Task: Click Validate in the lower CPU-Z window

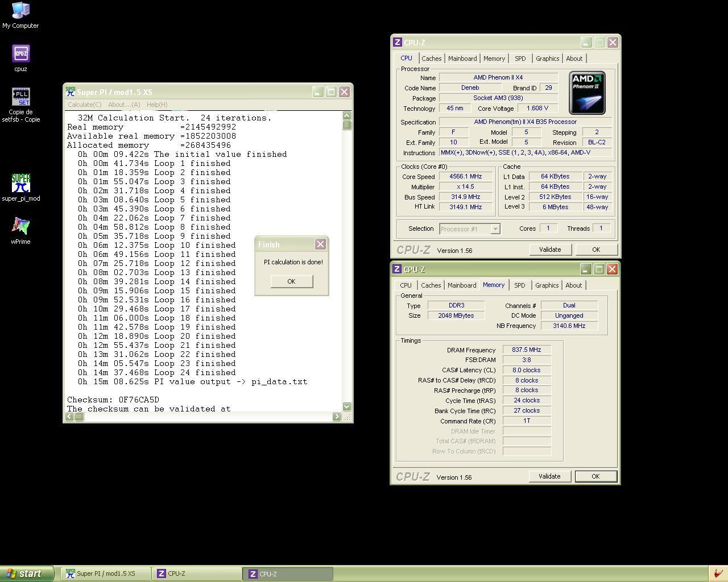Action: 549,476
